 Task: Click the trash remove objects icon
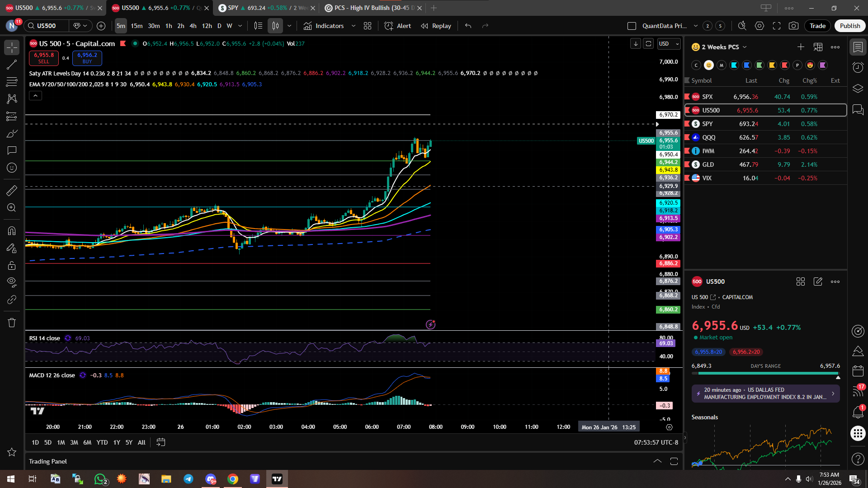tap(12, 323)
